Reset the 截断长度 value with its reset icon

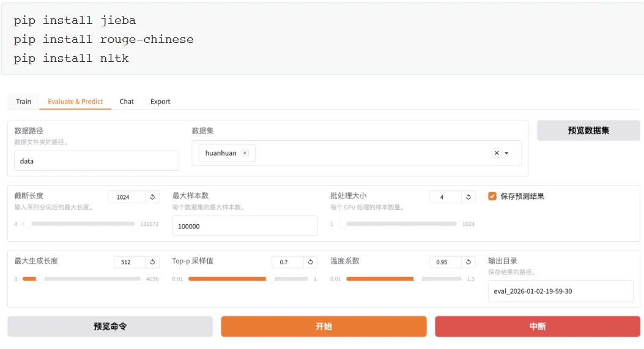point(152,197)
